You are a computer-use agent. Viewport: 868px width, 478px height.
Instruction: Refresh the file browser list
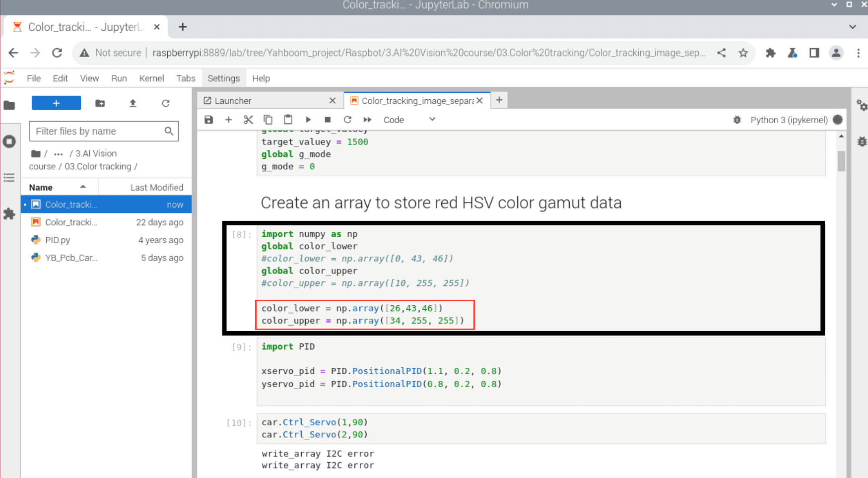(166, 103)
